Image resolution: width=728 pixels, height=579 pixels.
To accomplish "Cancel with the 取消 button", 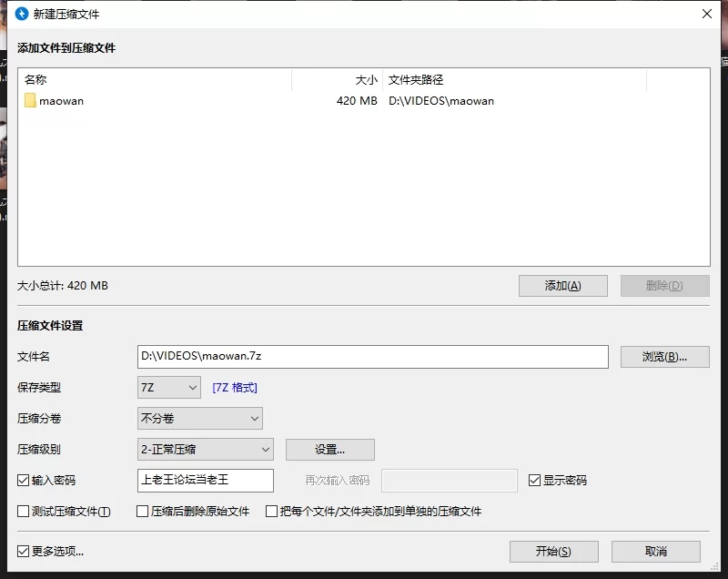I will [x=656, y=551].
